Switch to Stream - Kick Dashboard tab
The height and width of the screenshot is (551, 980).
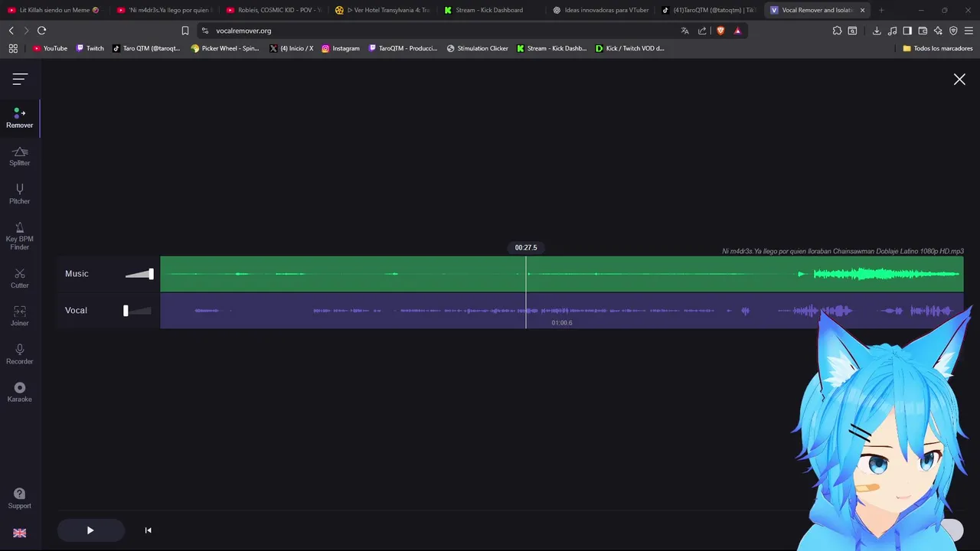[492, 10]
